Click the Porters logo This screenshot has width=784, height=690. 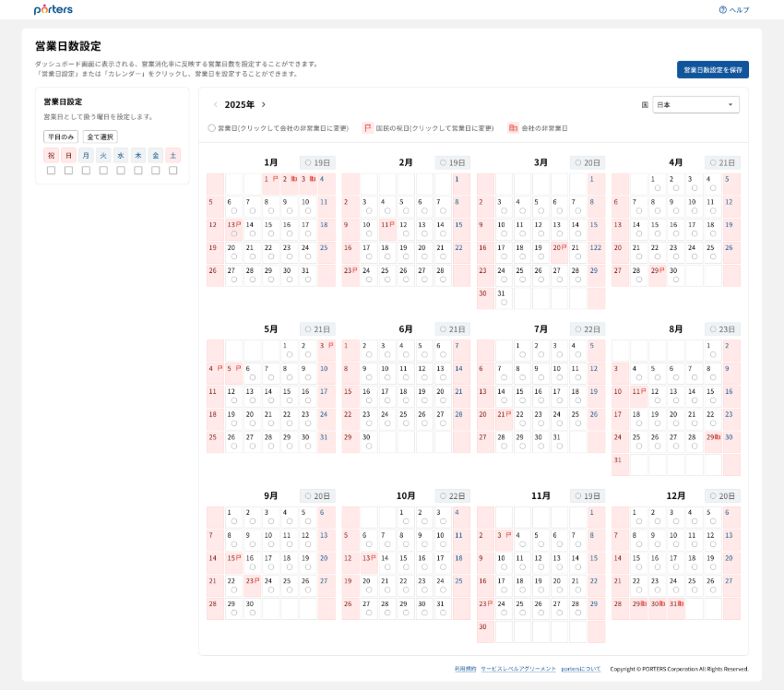(x=53, y=9)
